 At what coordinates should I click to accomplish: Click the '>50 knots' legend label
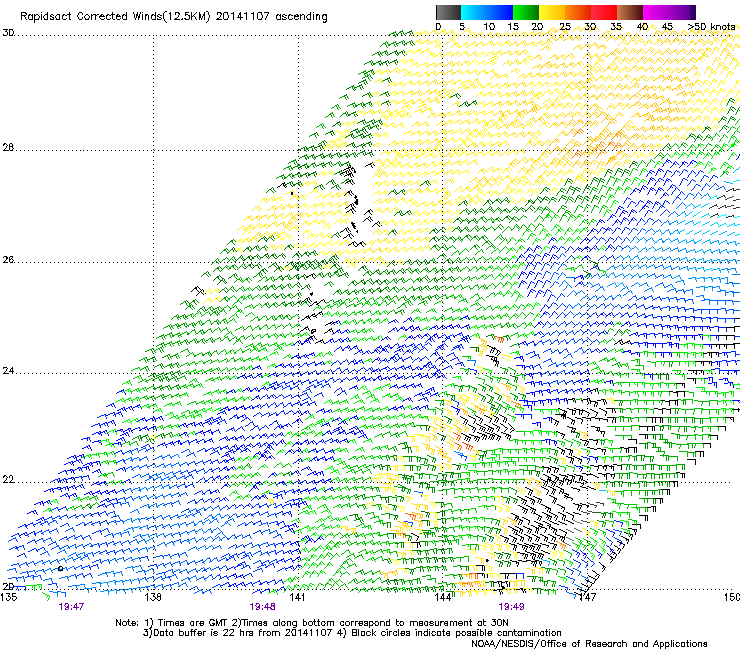click(x=711, y=27)
